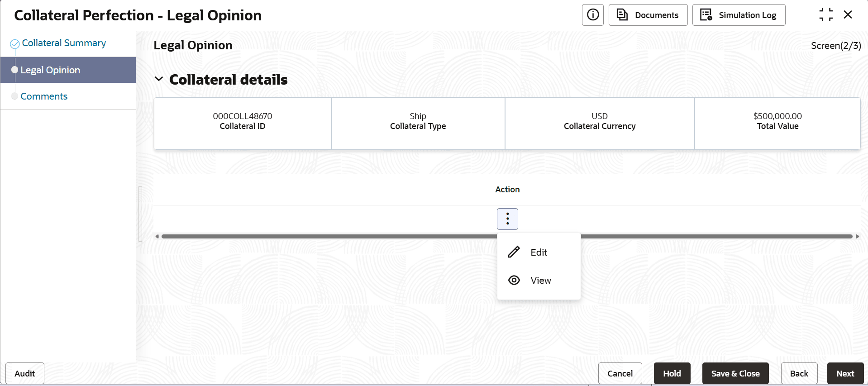
Task: Click the information icon in header
Action: (592, 15)
